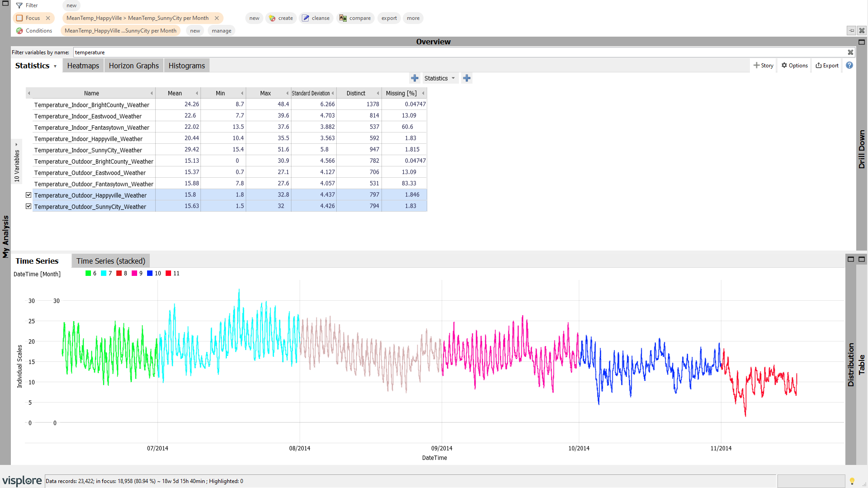Viewport: 868px width, 488px height.
Task: Click the green month 6 legend swatch
Action: click(x=88, y=273)
